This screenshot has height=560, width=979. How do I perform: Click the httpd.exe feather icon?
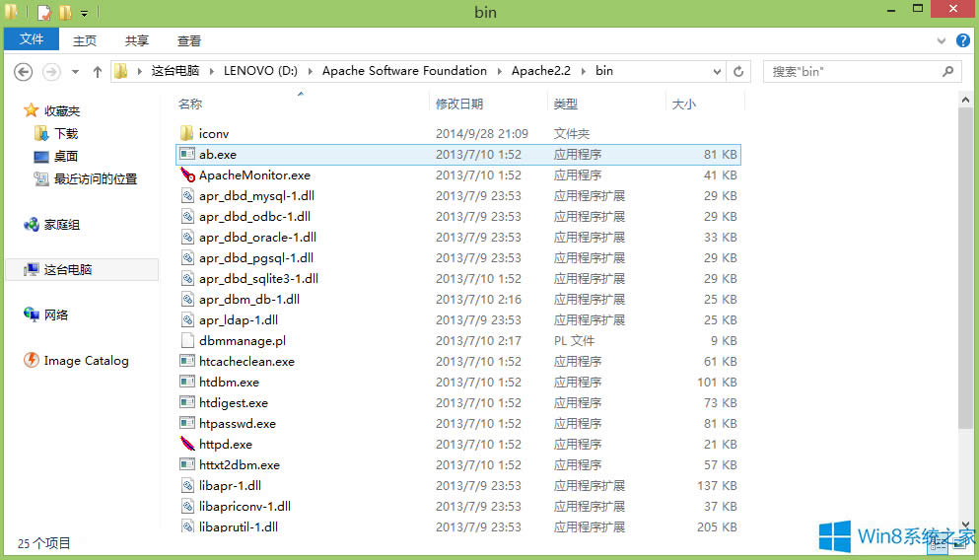pos(187,444)
